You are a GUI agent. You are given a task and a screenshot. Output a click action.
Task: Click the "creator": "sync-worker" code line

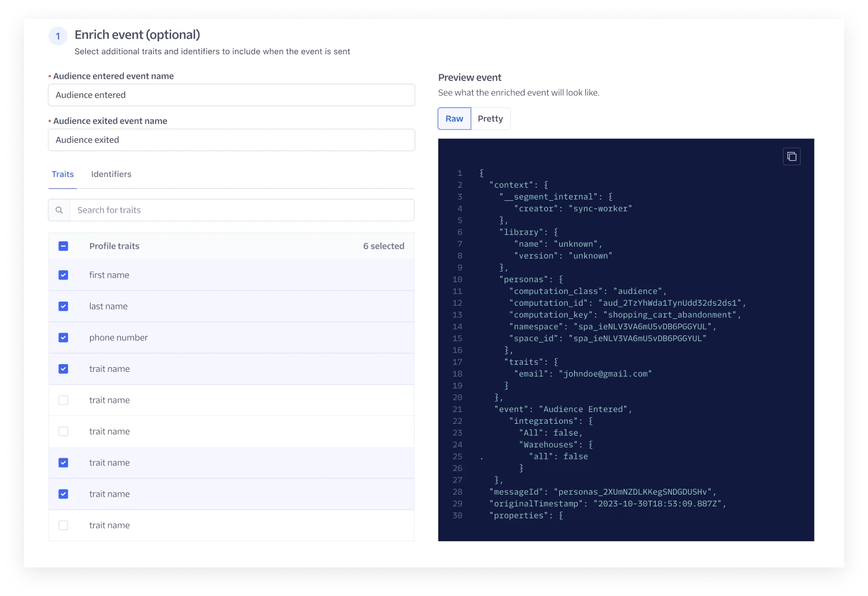pos(573,209)
